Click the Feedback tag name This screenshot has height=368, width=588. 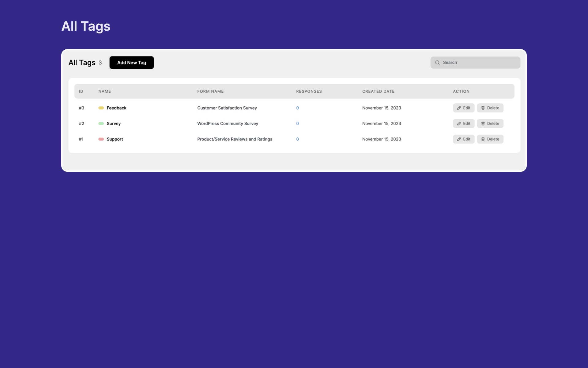point(116,108)
